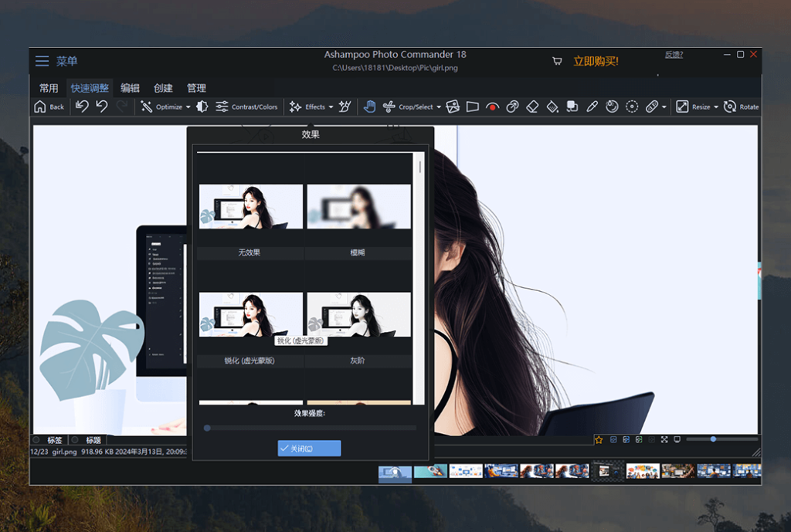The height and width of the screenshot is (532, 791).
Task: Open the 创建 tab
Action: pyautogui.click(x=163, y=88)
